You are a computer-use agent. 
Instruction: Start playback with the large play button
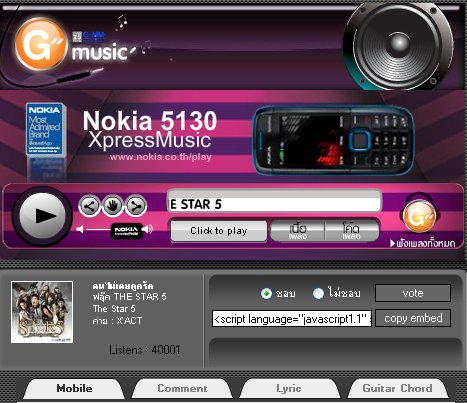click(x=43, y=216)
